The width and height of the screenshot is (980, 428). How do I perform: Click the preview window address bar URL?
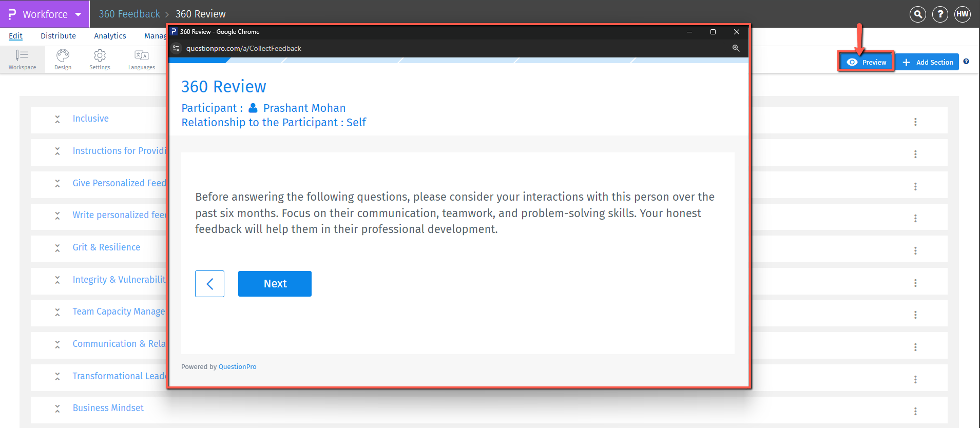click(243, 48)
